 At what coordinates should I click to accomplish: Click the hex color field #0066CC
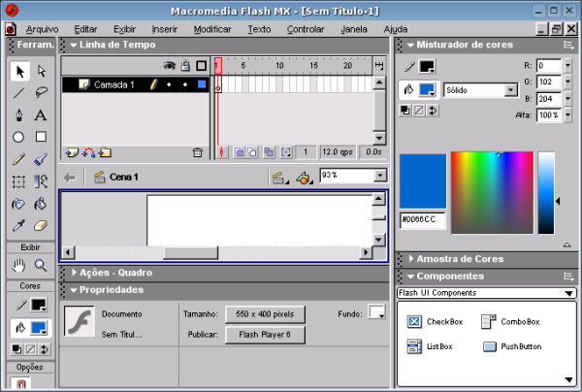pos(422,219)
